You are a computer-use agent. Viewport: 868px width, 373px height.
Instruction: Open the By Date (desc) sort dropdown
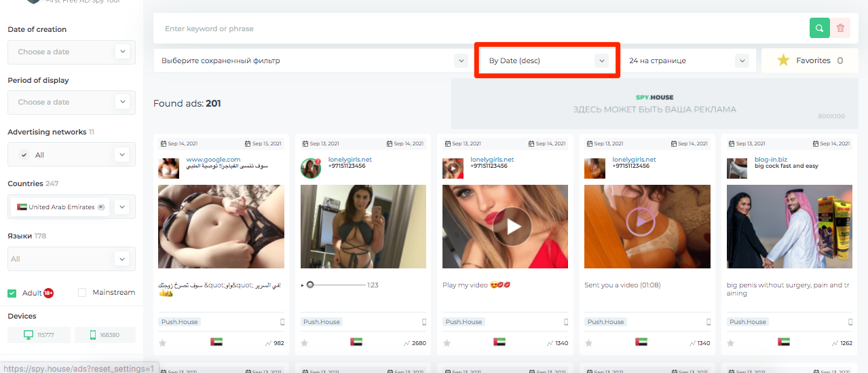point(546,60)
